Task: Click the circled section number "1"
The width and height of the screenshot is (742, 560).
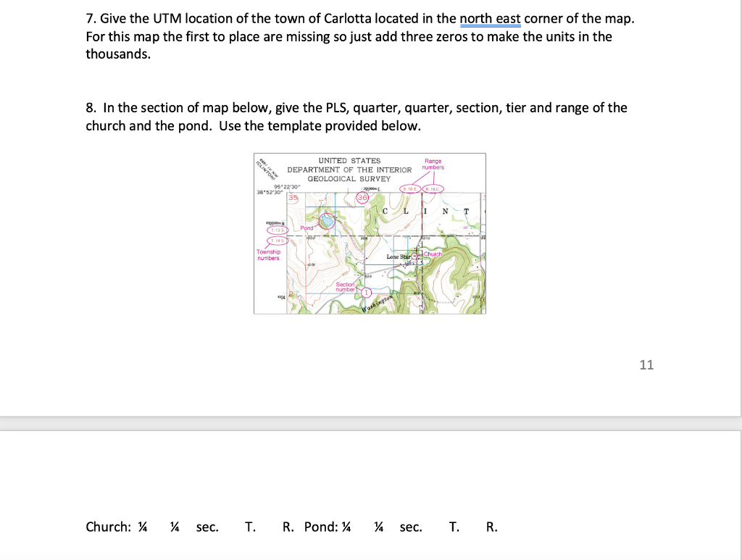Action: [x=366, y=292]
